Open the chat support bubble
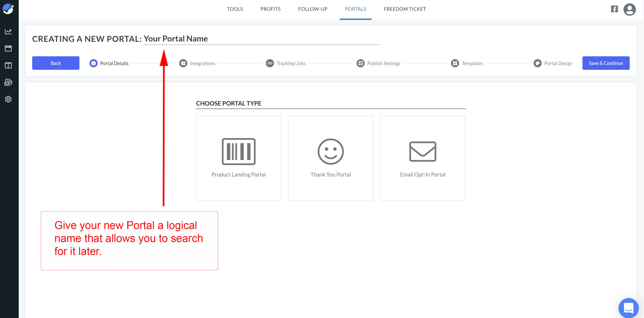This screenshot has height=318, width=644. (x=628, y=308)
